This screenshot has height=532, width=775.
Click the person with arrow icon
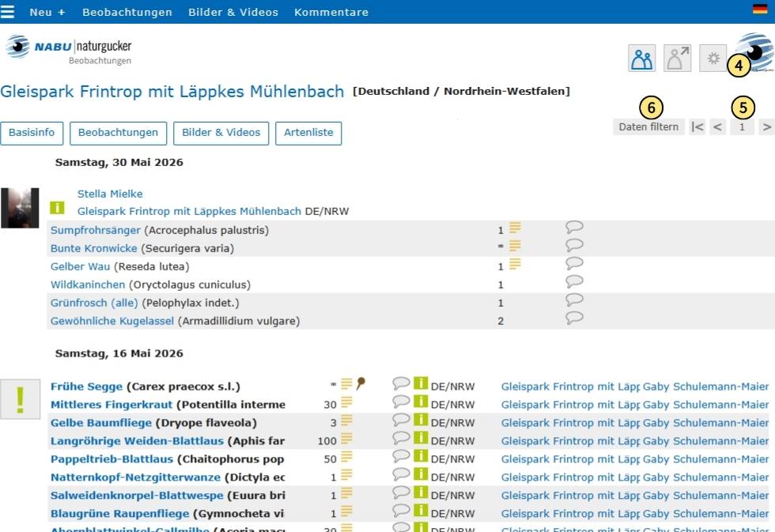click(x=677, y=58)
